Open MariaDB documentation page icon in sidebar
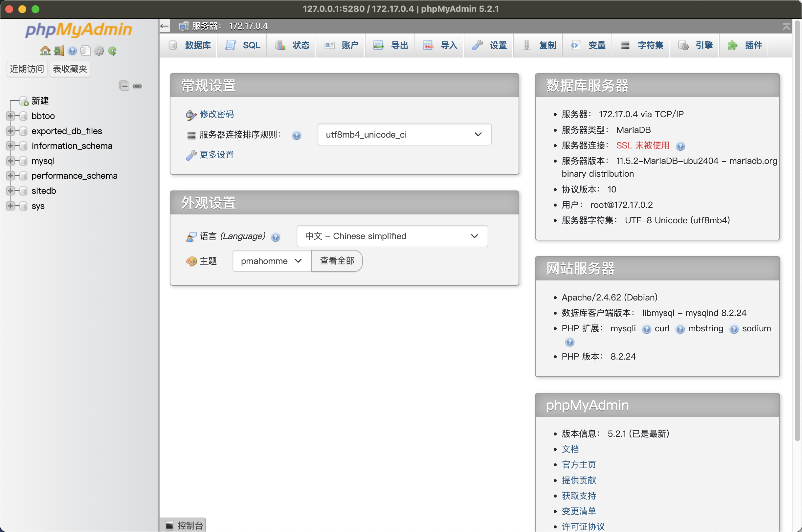This screenshot has height=532, width=802. tap(85, 51)
